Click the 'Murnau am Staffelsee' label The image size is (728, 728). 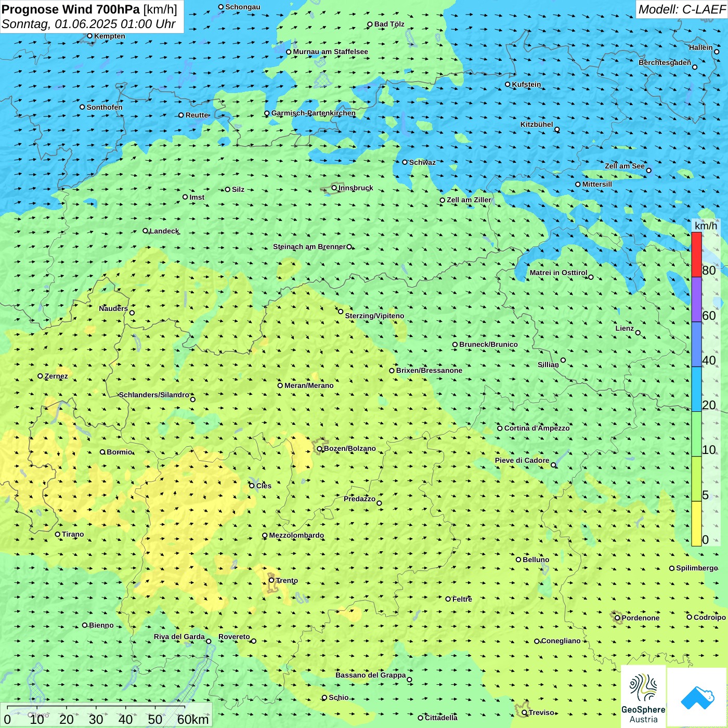tap(330, 51)
